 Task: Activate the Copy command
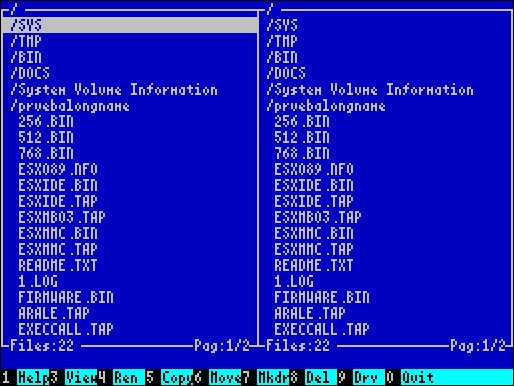pyautogui.click(x=177, y=377)
